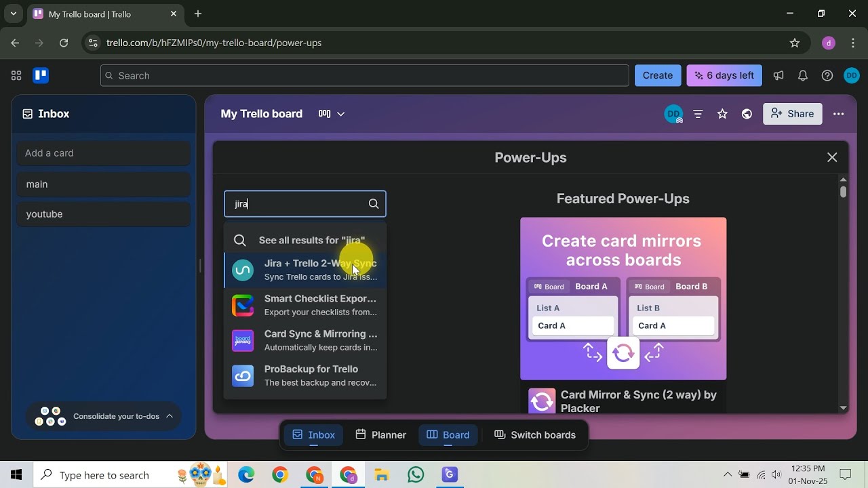Open the board filter icon

pyautogui.click(x=698, y=114)
